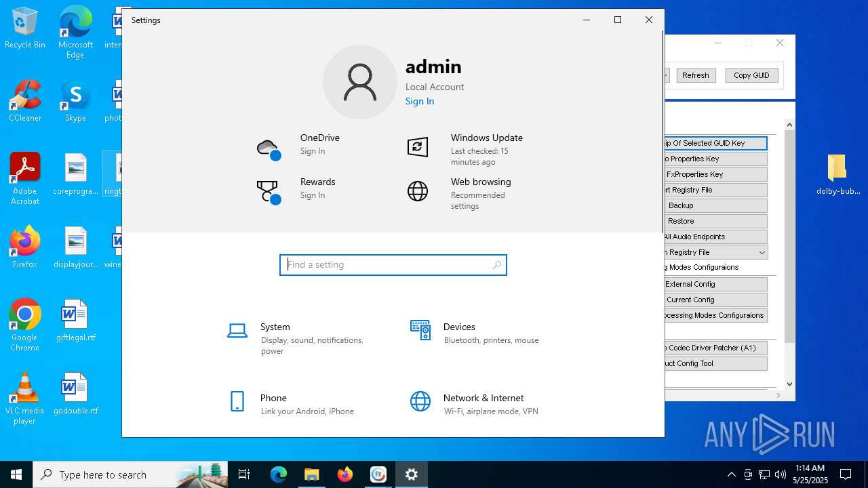Select the Google Chrome desktop shortcut
868x488 pixels.
coord(25,325)
